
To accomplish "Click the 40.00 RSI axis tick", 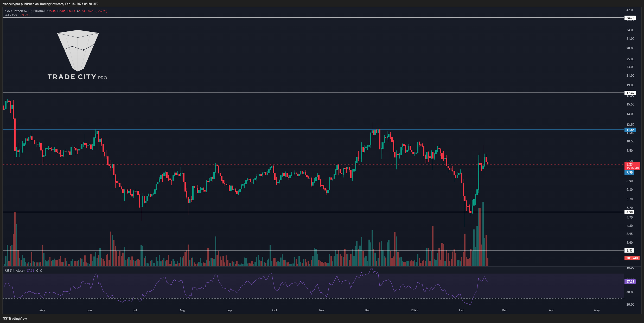I will click(630, 292).
